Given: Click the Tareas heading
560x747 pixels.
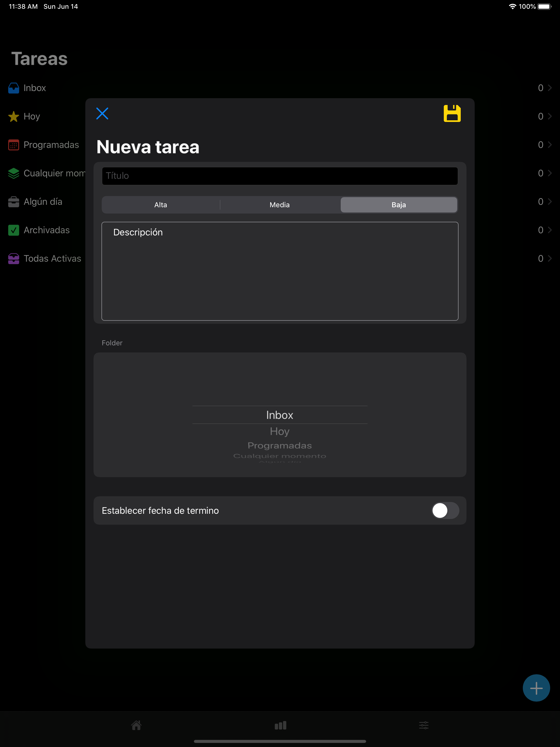Looking at the screenshot, I should click(40, 59).
